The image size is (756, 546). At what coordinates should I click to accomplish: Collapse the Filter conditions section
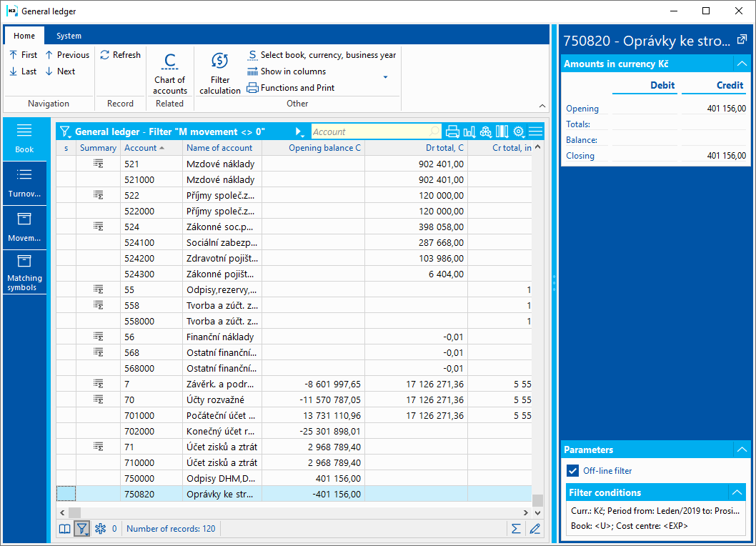pyautogui.click(x=736, y=492)
